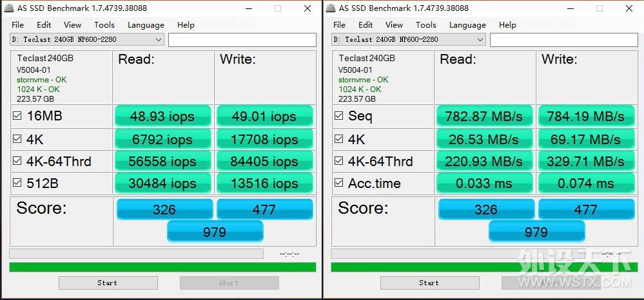This screenshot has height=300, width=644.
Task: Click the empty text field beside the MB/s window's drive dropdown
Action: click(563, 40)
